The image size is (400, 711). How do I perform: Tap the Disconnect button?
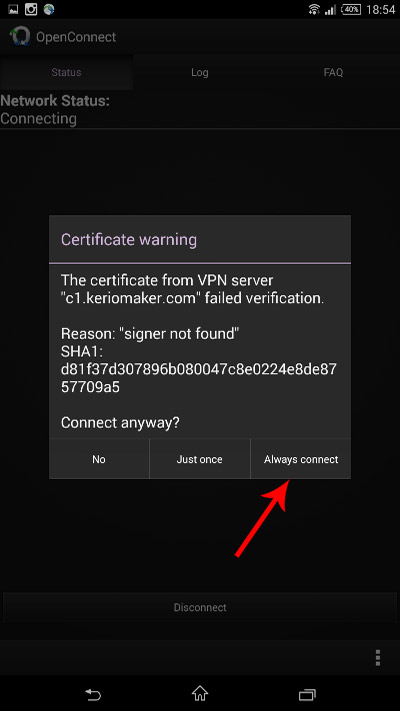point(200,607)
